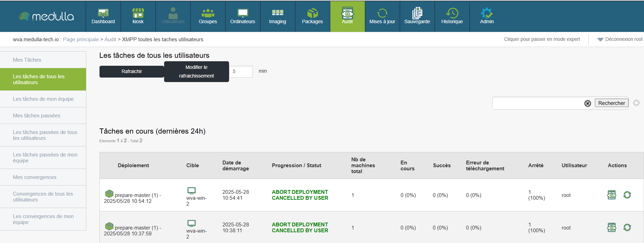The image size is (644, 243).
Task: Open 'Les tâches de mon équipe' sidebar item
Action: [43, 99]
